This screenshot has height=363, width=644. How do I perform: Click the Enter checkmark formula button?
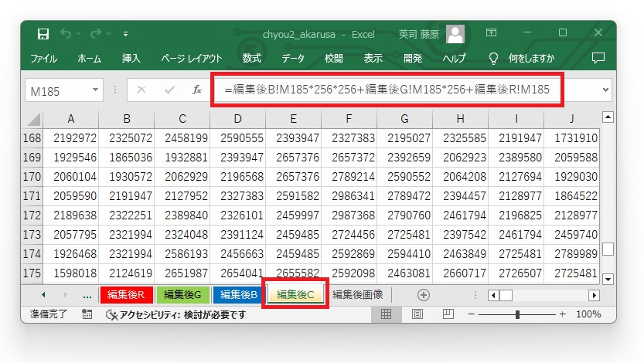point(169,90)
